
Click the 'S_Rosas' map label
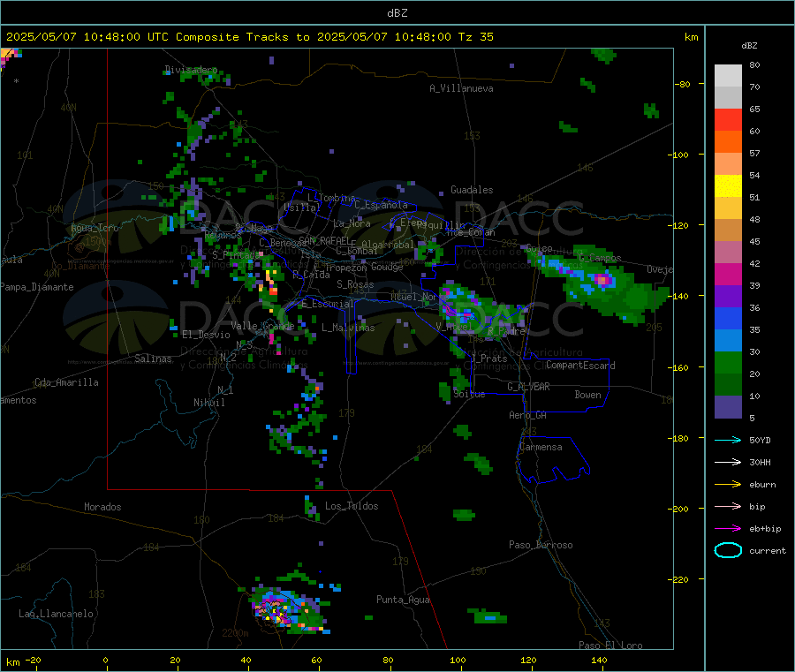tap(355, 284)
